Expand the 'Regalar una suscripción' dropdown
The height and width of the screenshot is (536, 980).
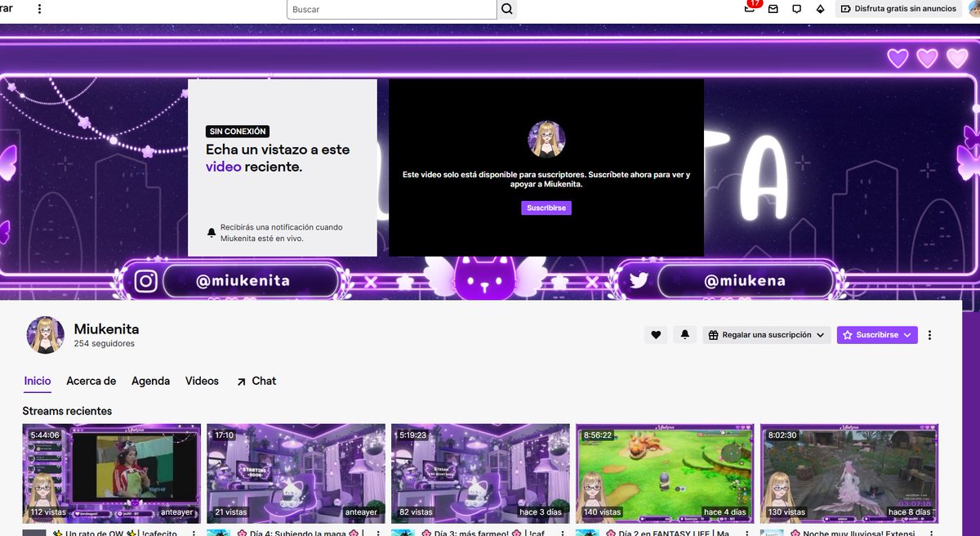tap(767, 335)
